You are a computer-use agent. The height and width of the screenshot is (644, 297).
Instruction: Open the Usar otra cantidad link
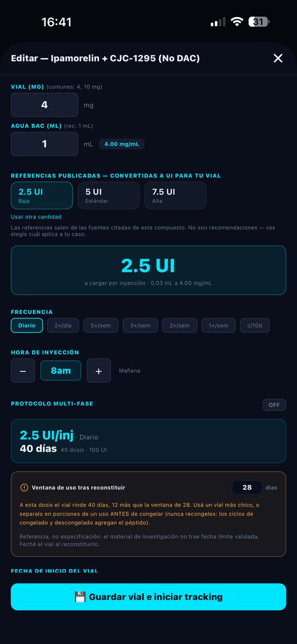click(36, 217)
